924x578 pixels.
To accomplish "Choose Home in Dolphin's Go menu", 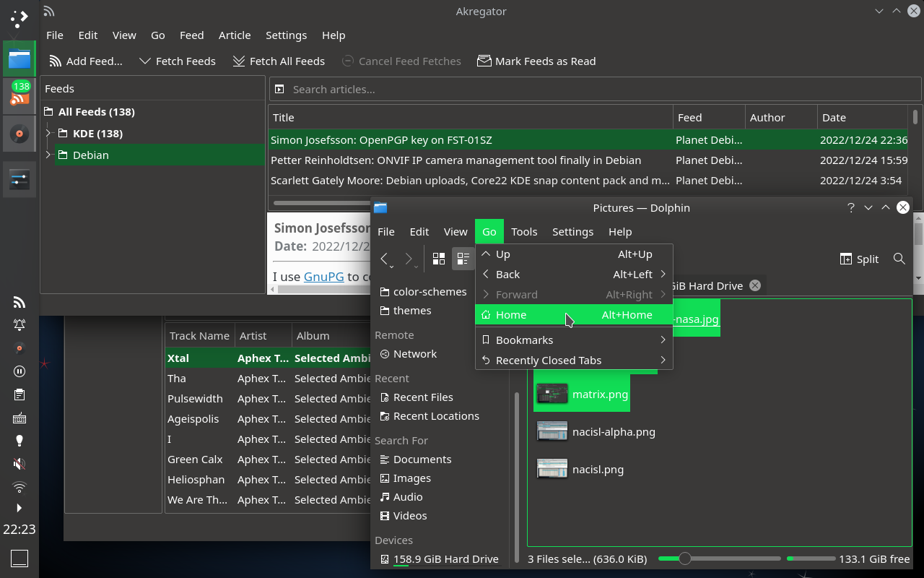I will 574,315.
